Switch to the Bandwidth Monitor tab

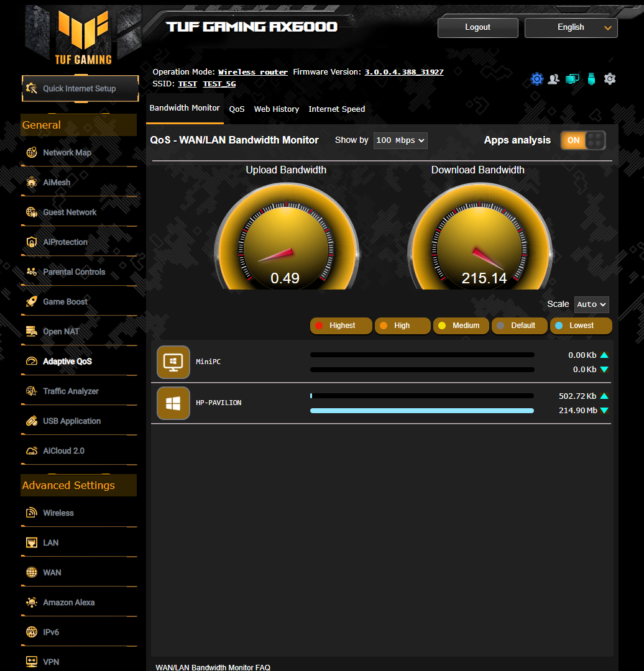coord(185,108)
